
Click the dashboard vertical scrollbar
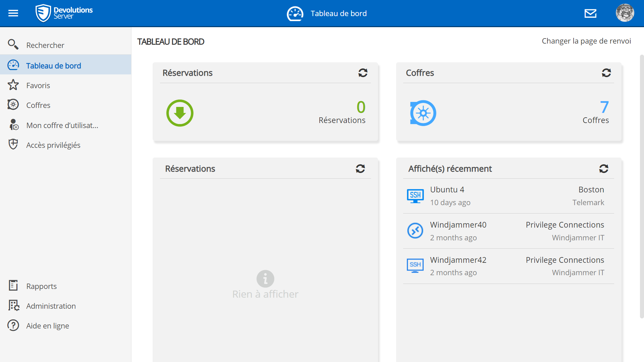point(641,186)
